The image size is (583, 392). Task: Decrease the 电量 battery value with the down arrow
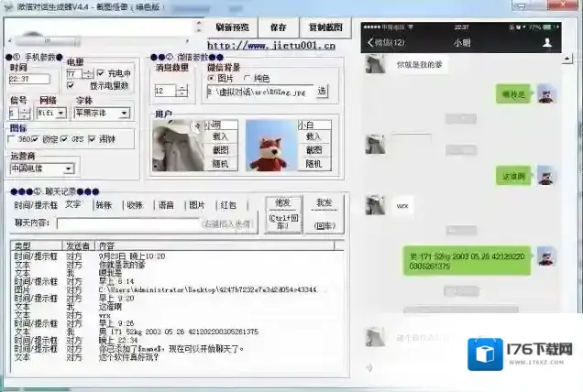tap(88, 76)
